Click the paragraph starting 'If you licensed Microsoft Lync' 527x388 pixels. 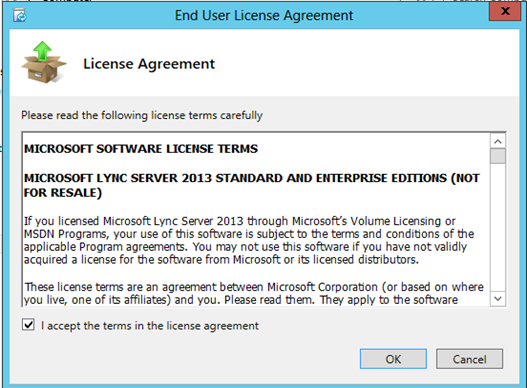tap(249, 240)
